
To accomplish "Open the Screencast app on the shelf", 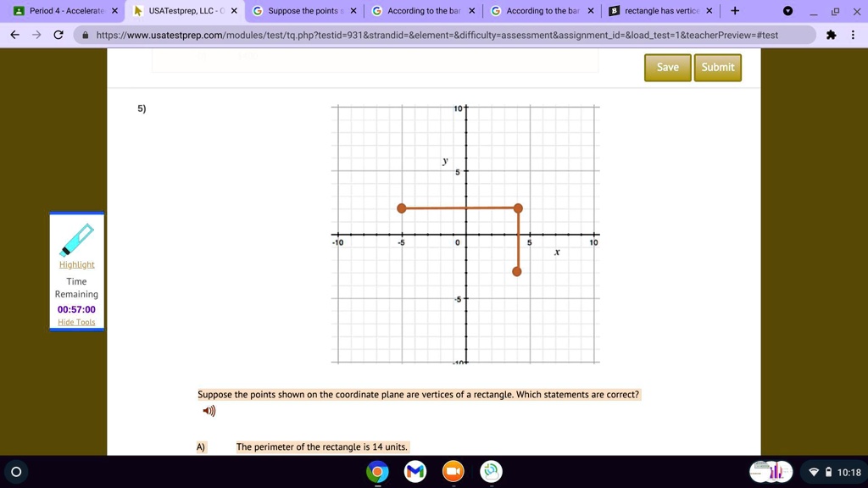I will click(x=491, y=472).
